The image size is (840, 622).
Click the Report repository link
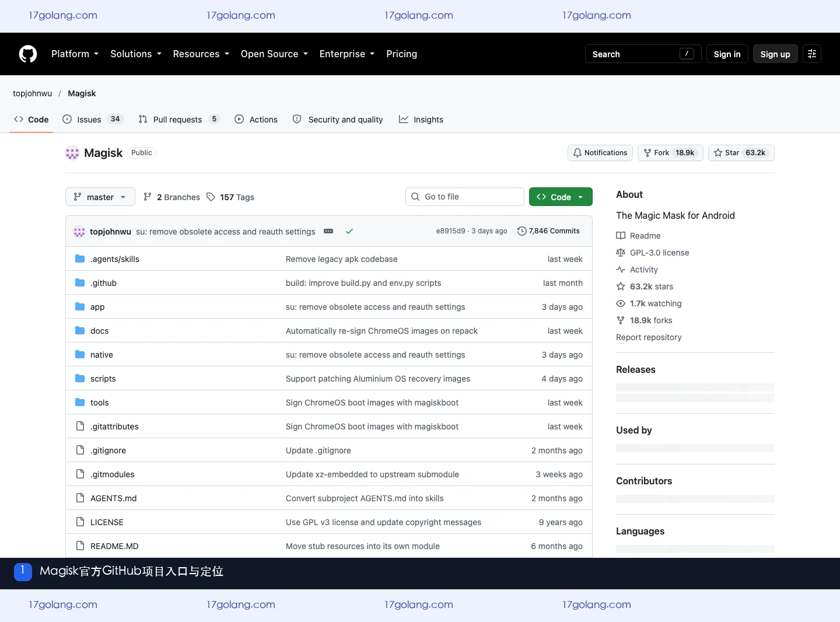(649, 337)
